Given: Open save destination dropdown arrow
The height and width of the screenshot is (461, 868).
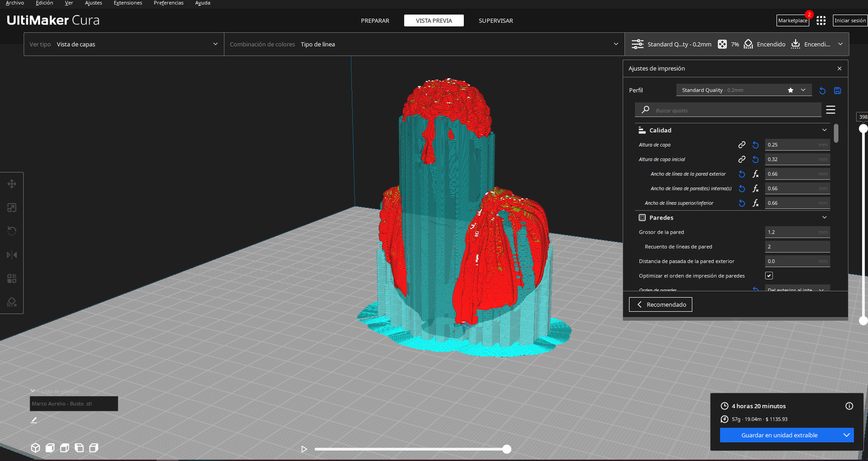Looking at the screenshot, I should [847, 435].
